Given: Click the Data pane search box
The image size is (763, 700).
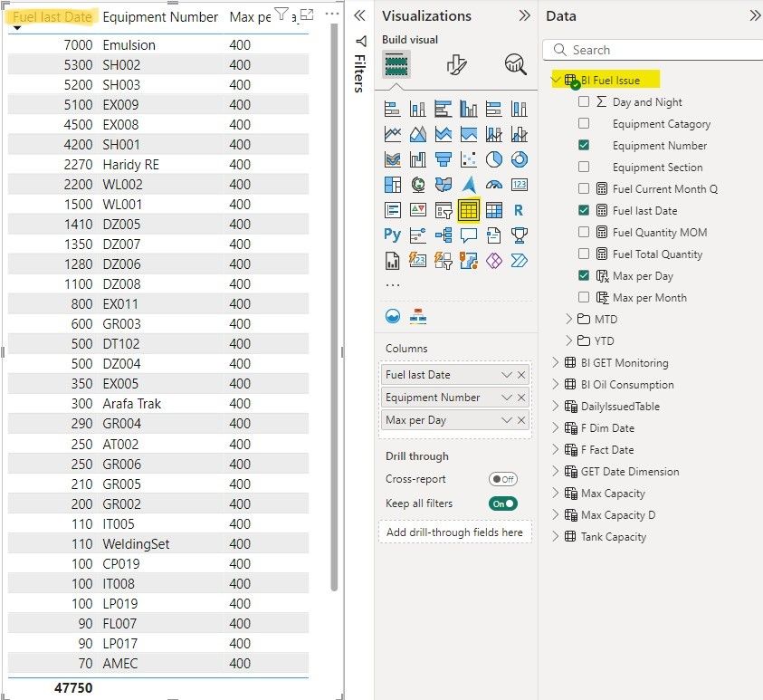Looking at the screenshot, I should click(x=653, y=50).
